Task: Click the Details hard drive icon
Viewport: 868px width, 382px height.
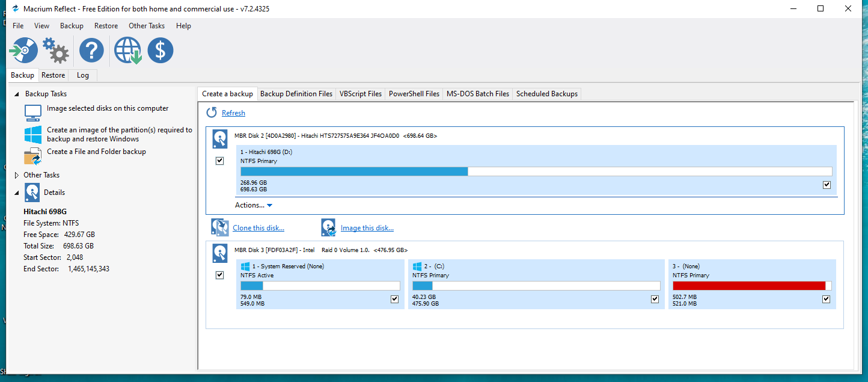Action: [x=32, y=193]
